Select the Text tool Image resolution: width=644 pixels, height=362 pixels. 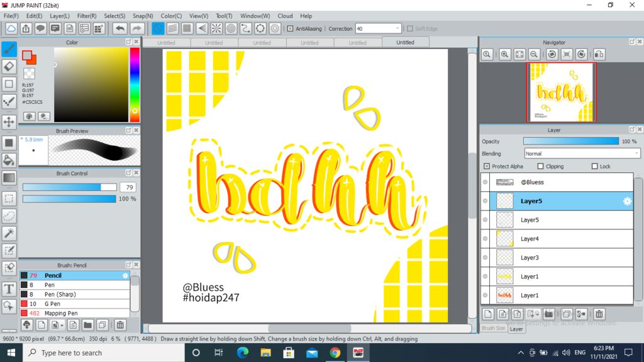coord(9,289)
